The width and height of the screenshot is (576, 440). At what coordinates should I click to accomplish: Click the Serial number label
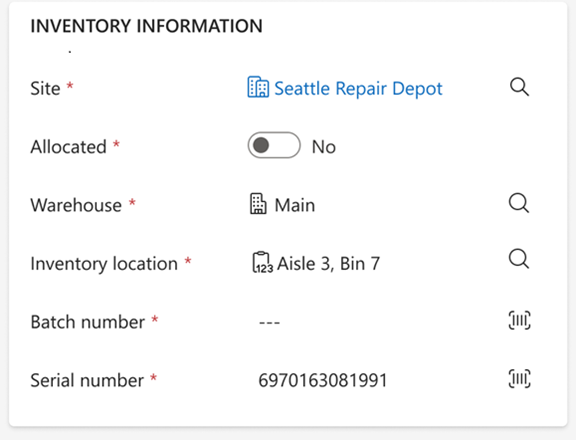tap(87, 380)
